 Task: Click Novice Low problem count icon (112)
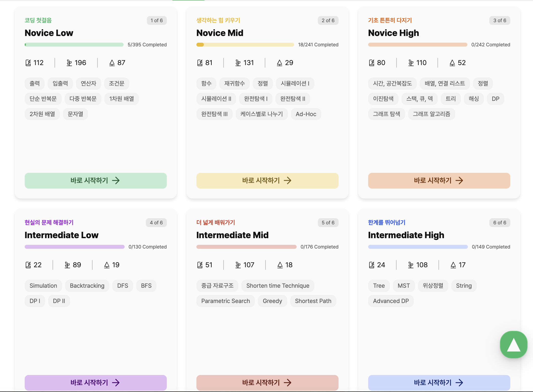pos(28,63)
